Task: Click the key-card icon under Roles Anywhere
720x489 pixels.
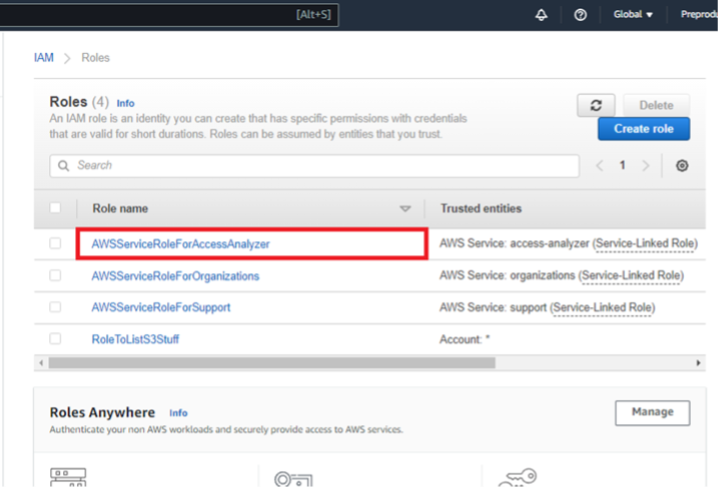Action: (293, 479)
